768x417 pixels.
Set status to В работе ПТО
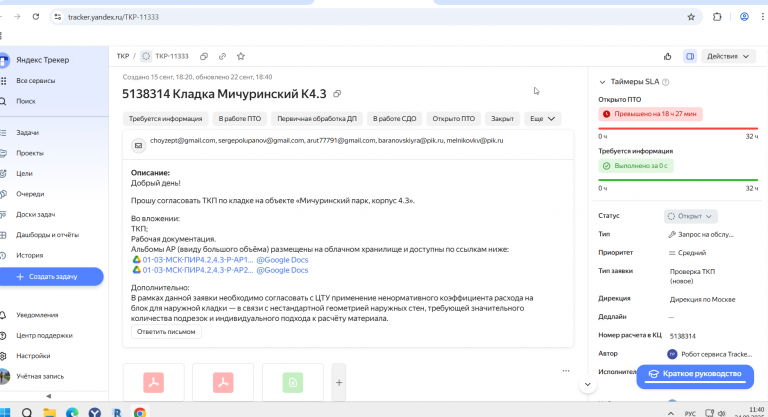tap(240, 119)
